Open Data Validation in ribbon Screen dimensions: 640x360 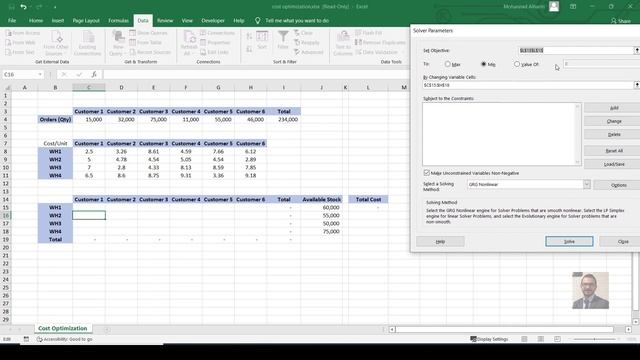click(x=376, y=52)
